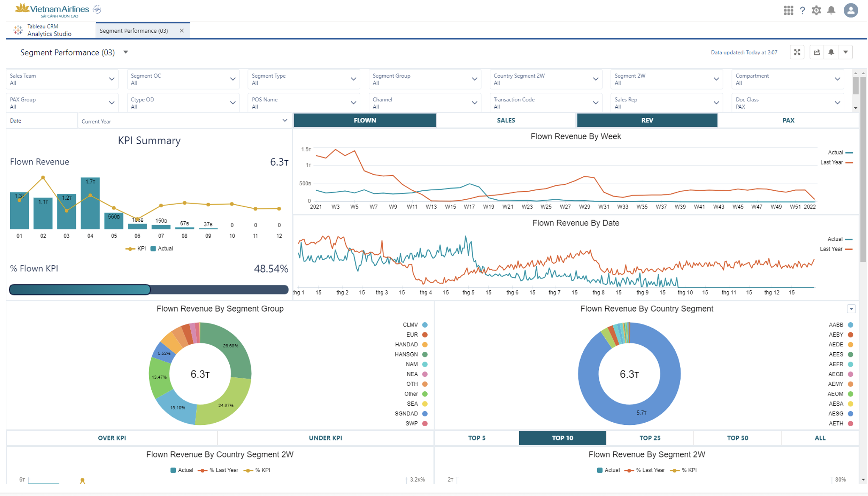Select the TOP 50 toggle
Screen dimensions: 868x496
(x=737, y=438)
